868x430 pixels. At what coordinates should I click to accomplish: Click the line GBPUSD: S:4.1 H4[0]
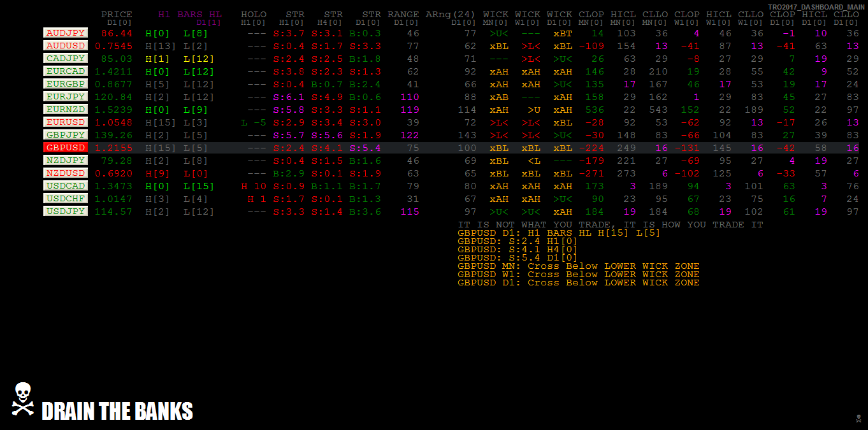tap(517, 249)
